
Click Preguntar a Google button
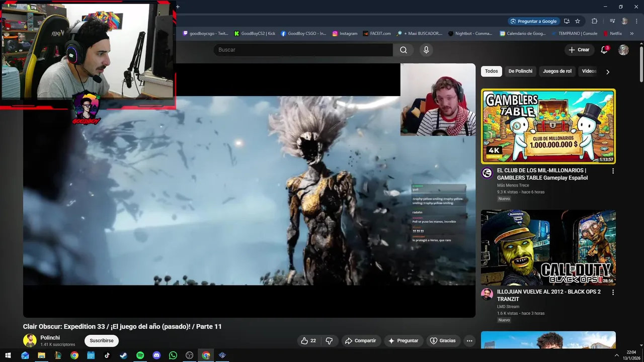(x=533, y=21)
